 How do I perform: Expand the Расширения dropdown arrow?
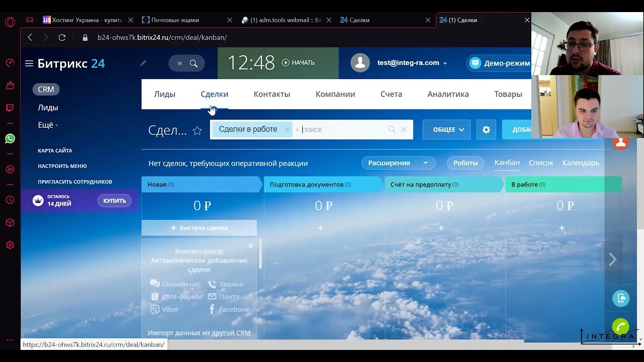point(426,163)
